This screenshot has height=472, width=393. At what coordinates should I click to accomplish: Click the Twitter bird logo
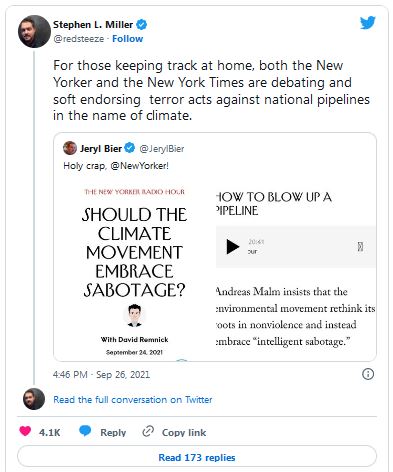coord(368,23)
